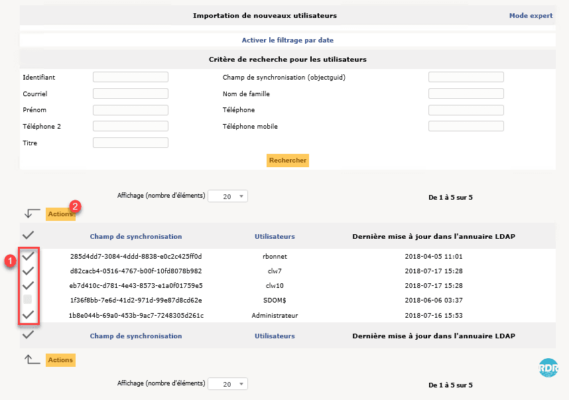Uncheck the clw7 user row
Image resolution: width=569 pixels, height=400 pixels.
[x=28, y=271]
